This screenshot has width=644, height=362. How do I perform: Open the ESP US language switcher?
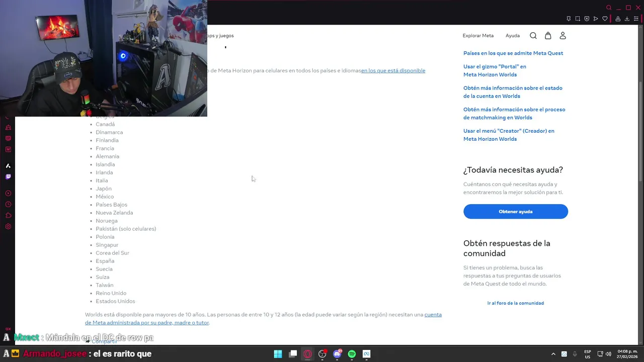point(588,354)
